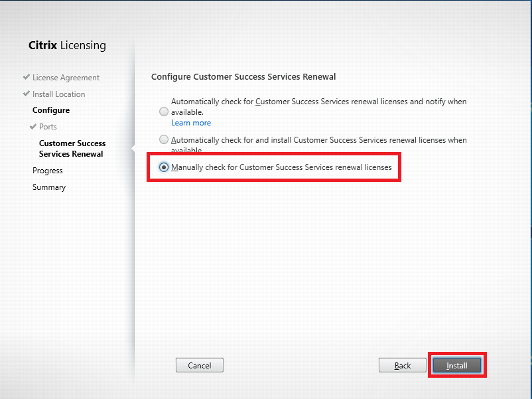Go to the Ports sub-step
Image resolution: width=532 pixels, height=399 pixels.
[x=48, y=127]
